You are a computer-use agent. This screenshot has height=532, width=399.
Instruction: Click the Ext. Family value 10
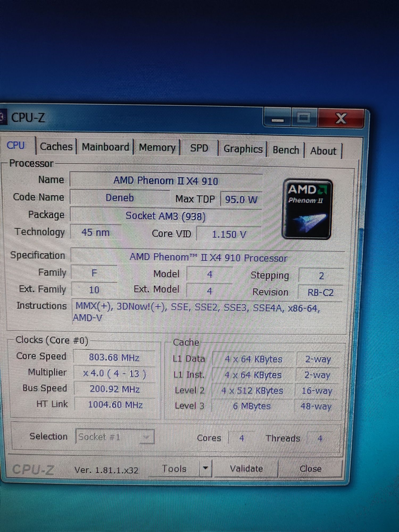(94, 290)
